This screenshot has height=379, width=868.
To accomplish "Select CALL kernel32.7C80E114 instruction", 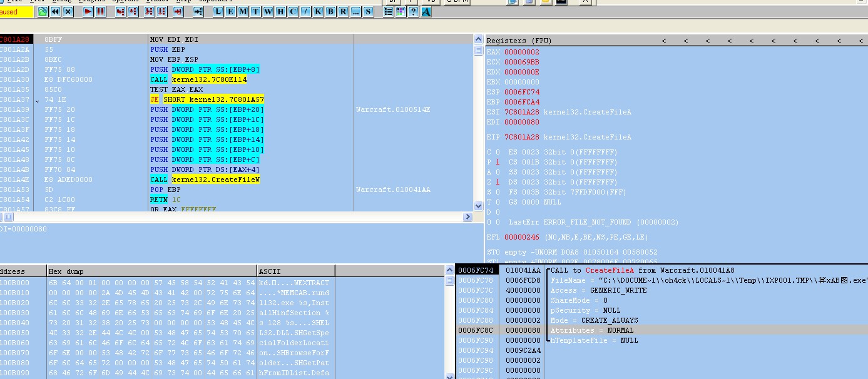I will (x=198, y=79).
